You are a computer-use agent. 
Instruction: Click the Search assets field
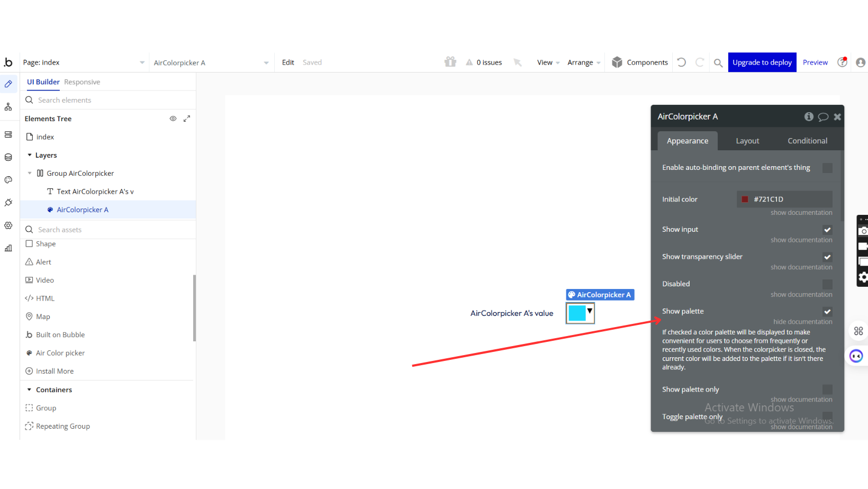point(108,230)
